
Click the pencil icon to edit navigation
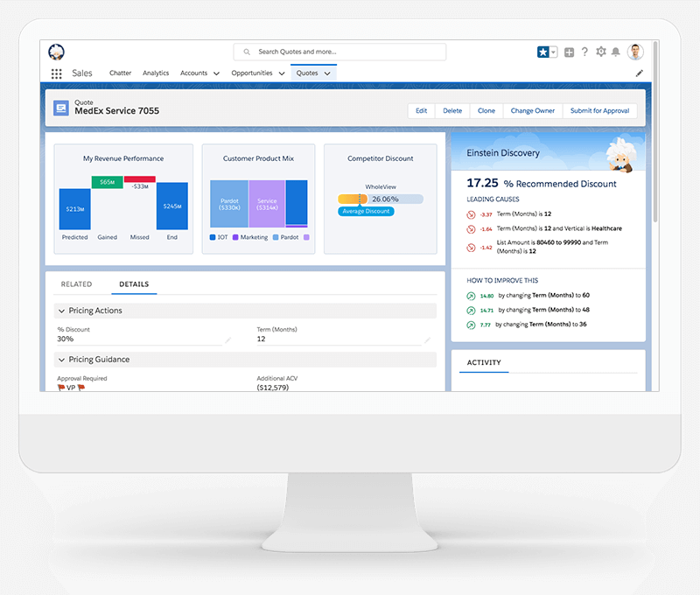(640, 73)
